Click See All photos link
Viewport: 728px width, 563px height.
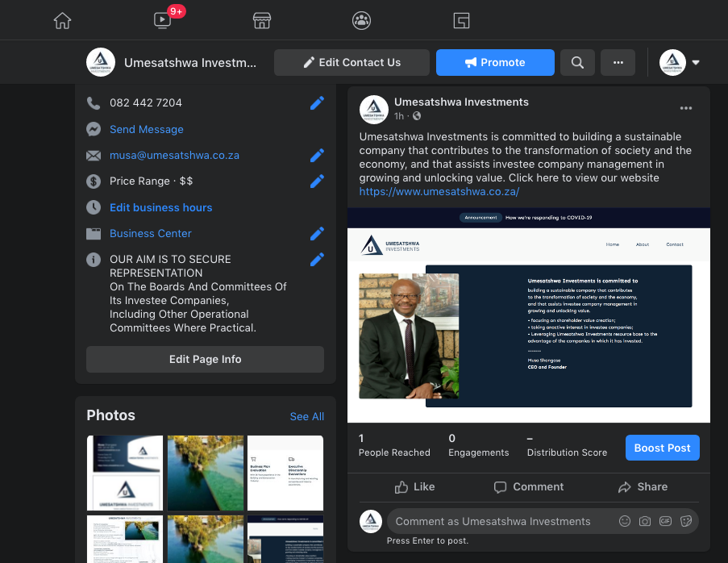pyautogui.click(x=307, y=416)
